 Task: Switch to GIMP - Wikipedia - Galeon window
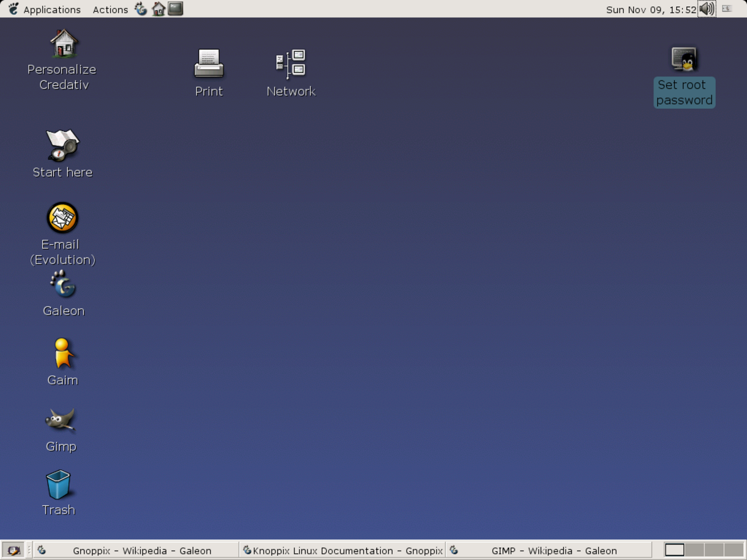coord(548,550)
